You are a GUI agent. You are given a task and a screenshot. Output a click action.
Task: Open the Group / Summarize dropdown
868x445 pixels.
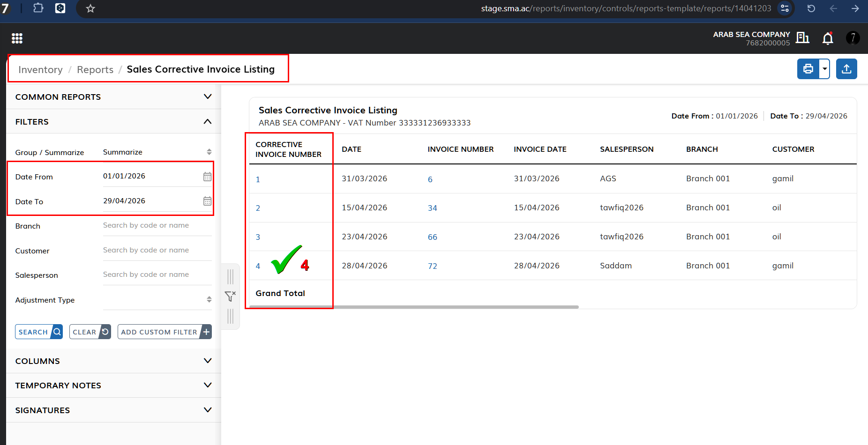(x=157, y=152)
